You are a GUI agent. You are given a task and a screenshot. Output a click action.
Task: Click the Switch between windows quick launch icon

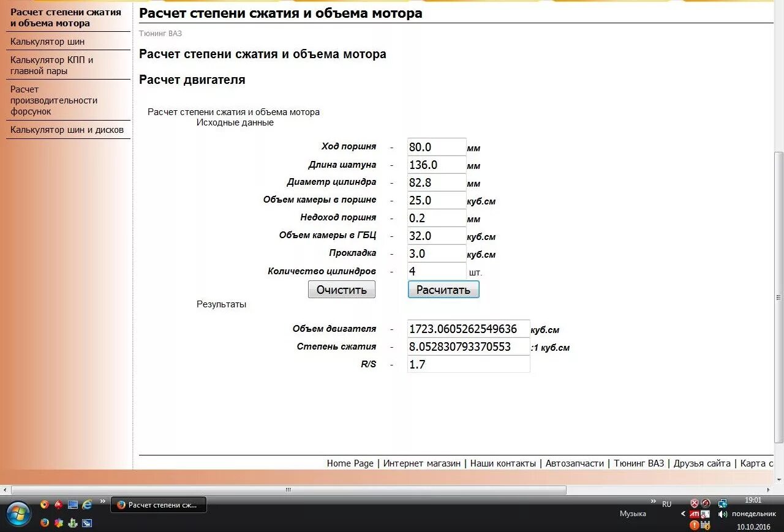[x=87, y=523]
